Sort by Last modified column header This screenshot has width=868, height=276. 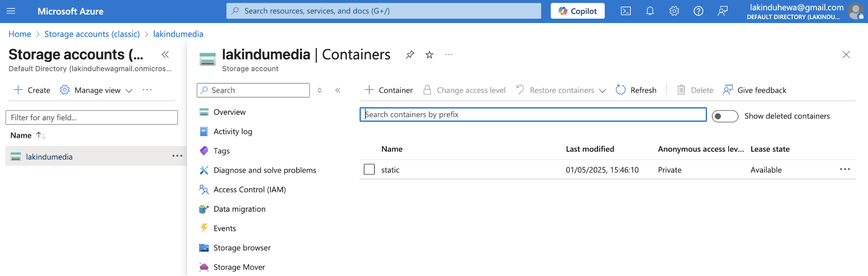pos(590,149)
